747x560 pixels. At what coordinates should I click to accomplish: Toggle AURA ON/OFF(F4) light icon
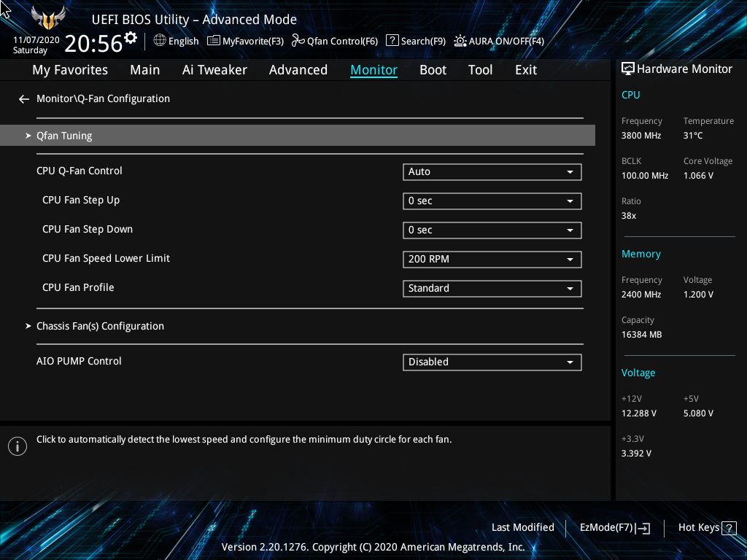point(460,41)
